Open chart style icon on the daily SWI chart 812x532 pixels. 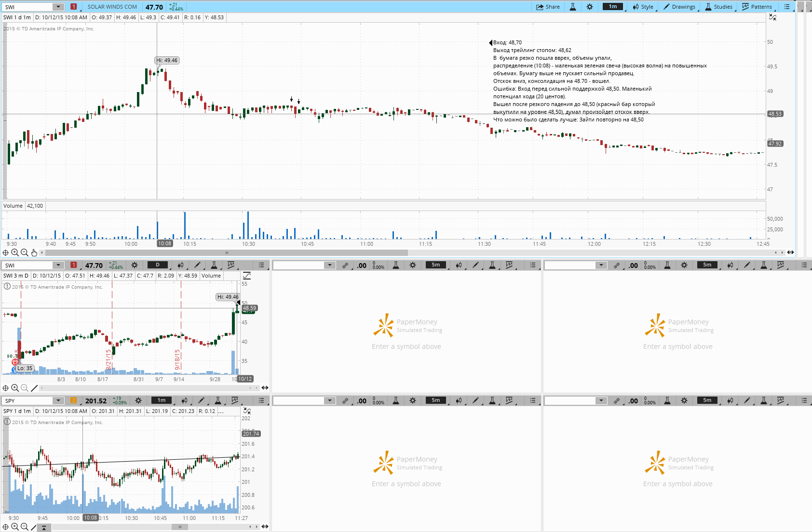(180, 265)
